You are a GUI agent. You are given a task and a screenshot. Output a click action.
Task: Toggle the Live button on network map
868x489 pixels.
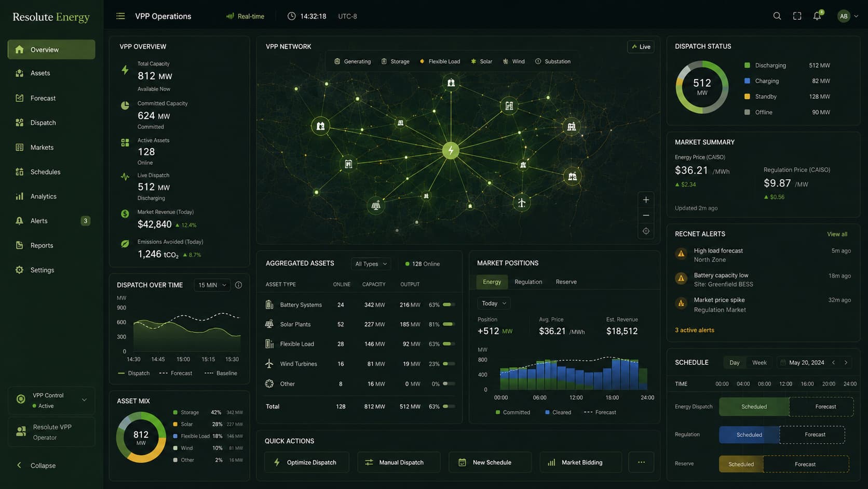641,47
